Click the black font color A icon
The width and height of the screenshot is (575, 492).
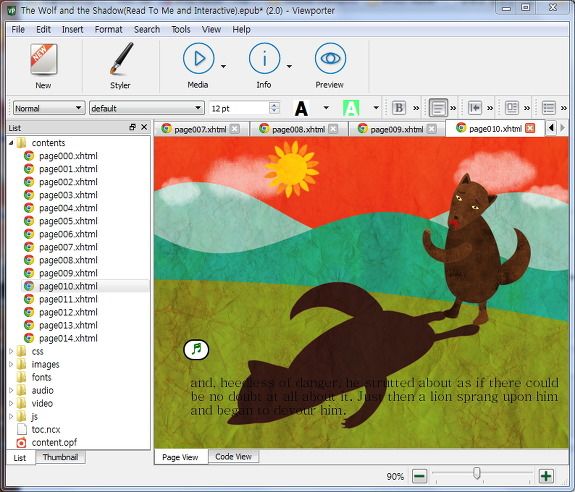[x=301, y=109]
